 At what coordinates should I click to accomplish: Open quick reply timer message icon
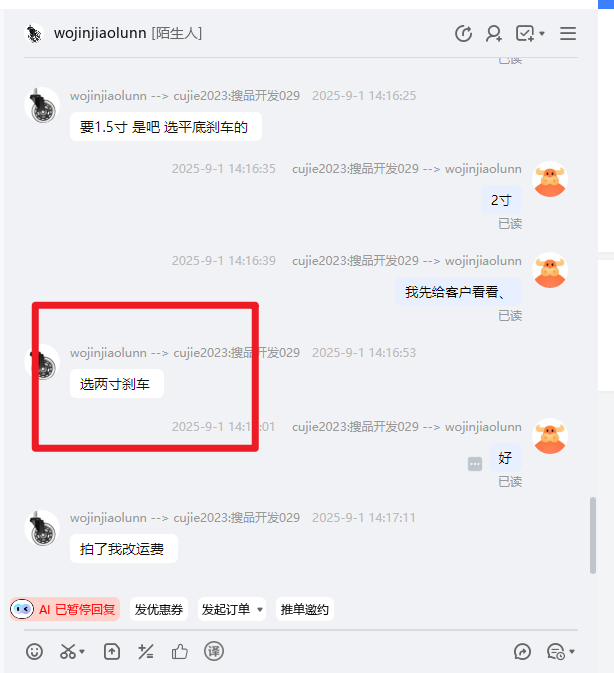coord(556,652)
